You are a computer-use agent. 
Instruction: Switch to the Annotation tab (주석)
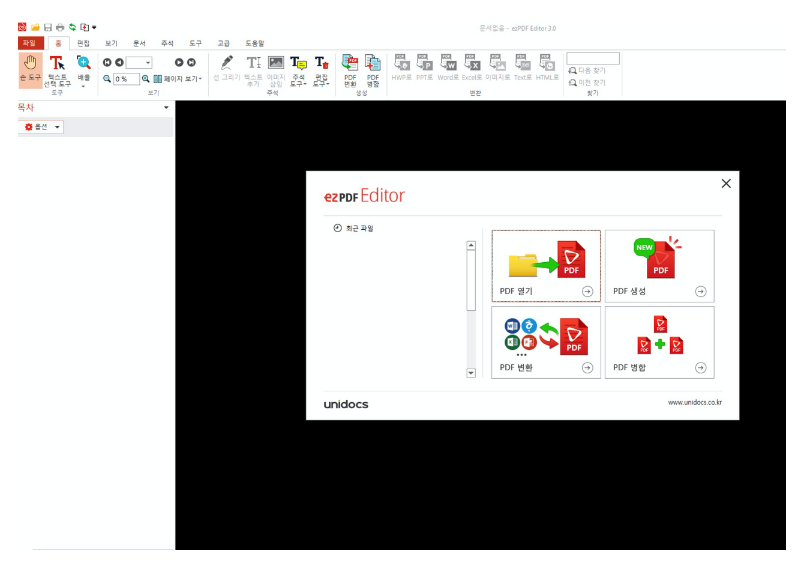click(x=167, y=43)
